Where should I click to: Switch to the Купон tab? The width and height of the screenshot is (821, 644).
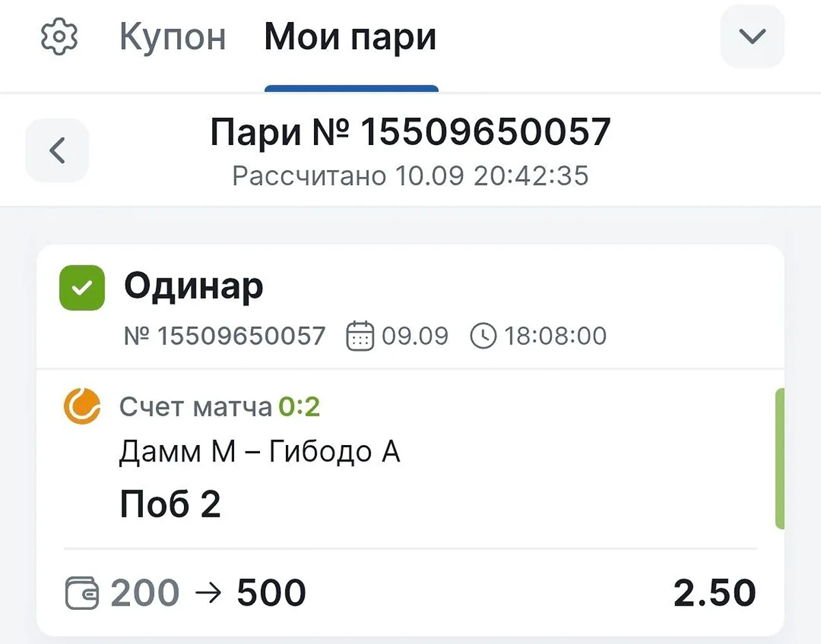[172, 37]
